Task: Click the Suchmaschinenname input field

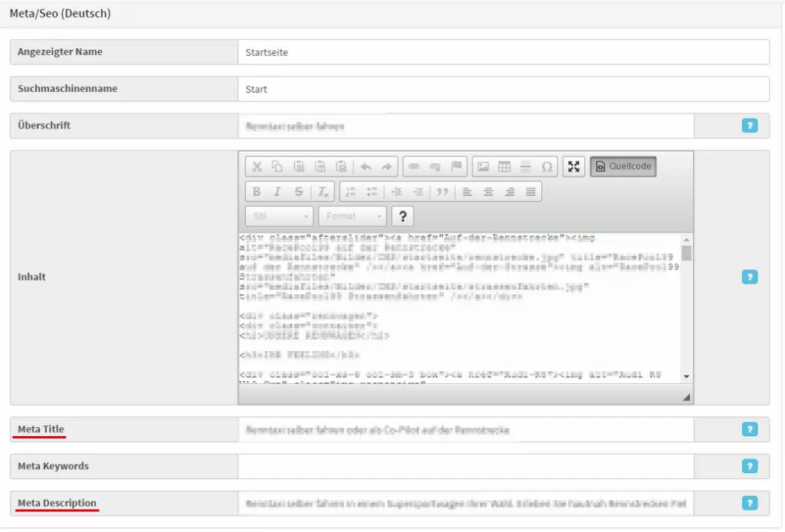Action: click(503, 89)
